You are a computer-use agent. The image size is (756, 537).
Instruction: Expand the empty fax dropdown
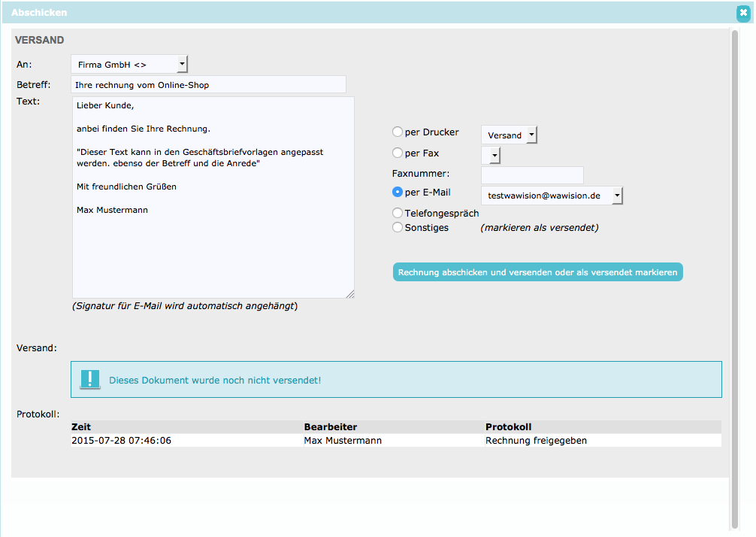coord(491,156)
